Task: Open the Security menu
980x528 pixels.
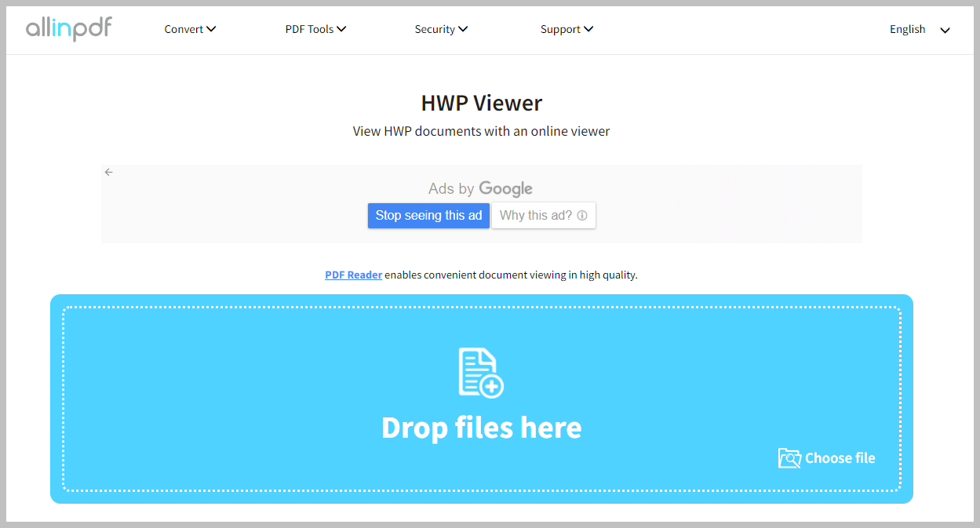Action: (441, 29)
